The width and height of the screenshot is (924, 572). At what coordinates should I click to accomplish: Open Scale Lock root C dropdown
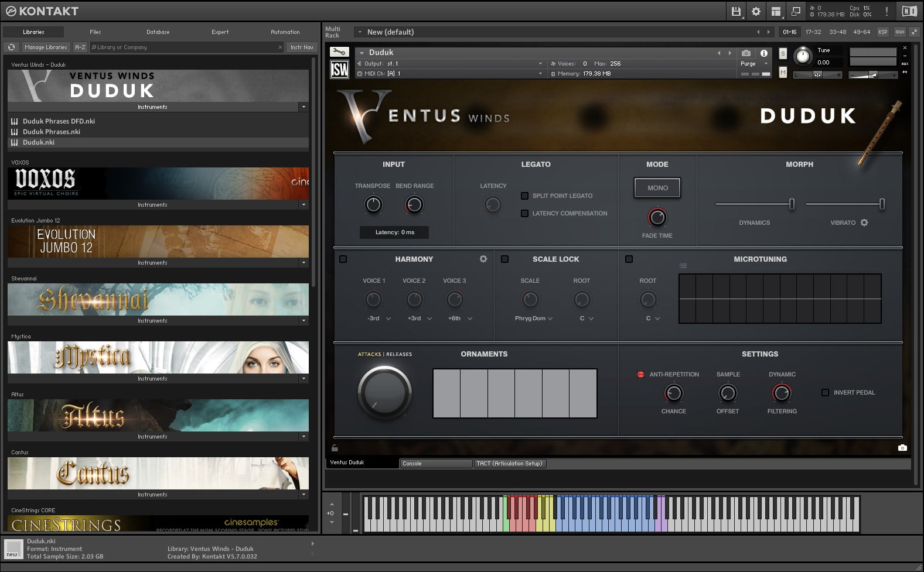click(x=587, y=318)
